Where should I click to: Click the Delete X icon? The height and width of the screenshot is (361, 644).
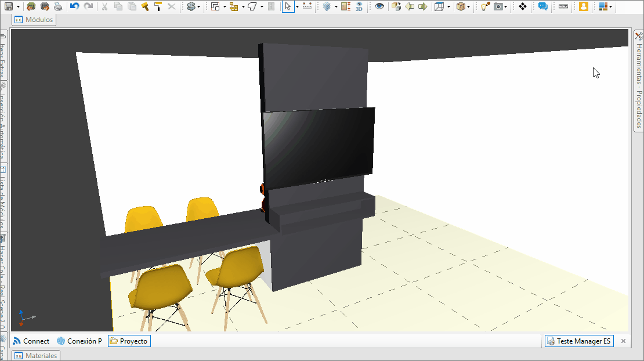(172, 6)
